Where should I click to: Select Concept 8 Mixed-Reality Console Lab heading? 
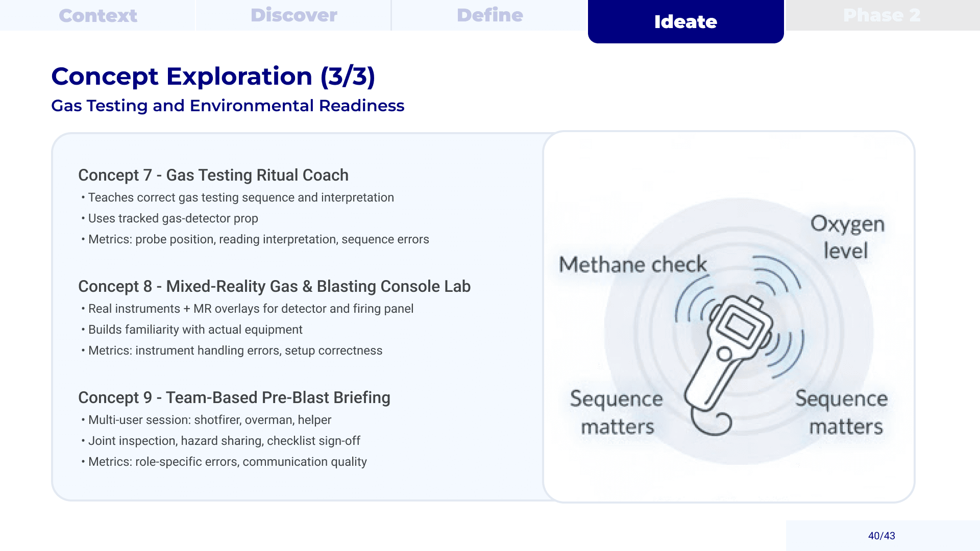click(x=274, y=286)
